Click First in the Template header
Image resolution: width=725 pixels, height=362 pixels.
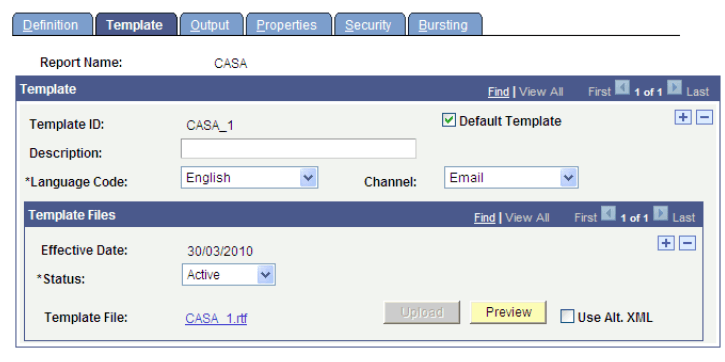[599, 92]
